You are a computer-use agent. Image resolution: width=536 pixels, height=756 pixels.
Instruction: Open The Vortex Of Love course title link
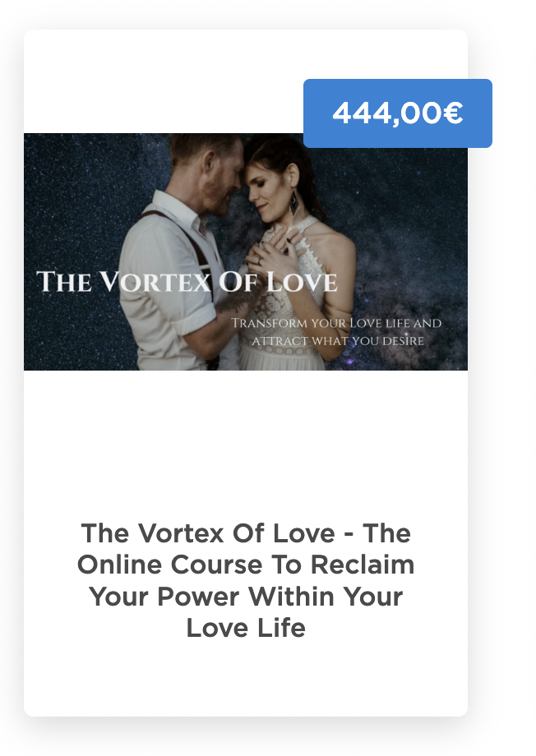coord(246,580)
